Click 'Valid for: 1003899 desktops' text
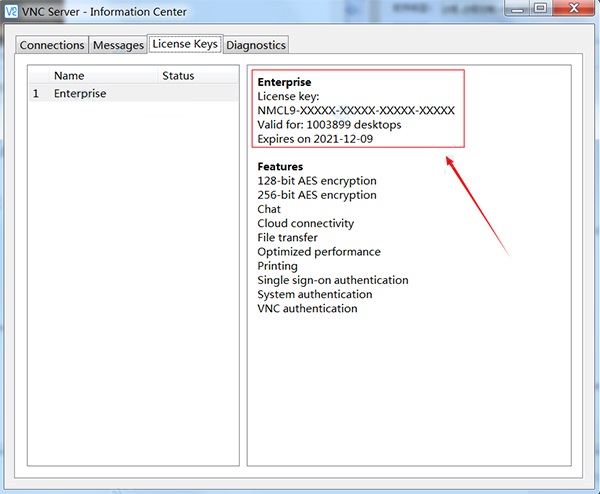The image size is (600, 494). (x=329, y=125)
